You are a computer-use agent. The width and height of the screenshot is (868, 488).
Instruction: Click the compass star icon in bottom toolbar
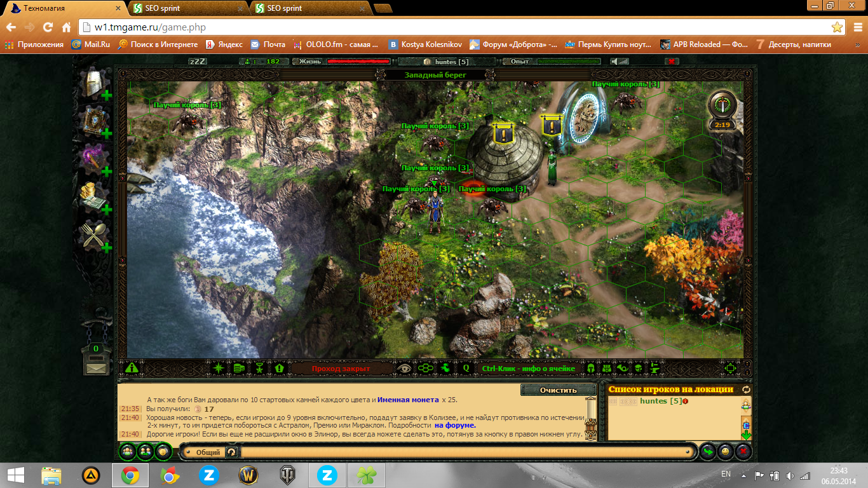coord(219,368)
